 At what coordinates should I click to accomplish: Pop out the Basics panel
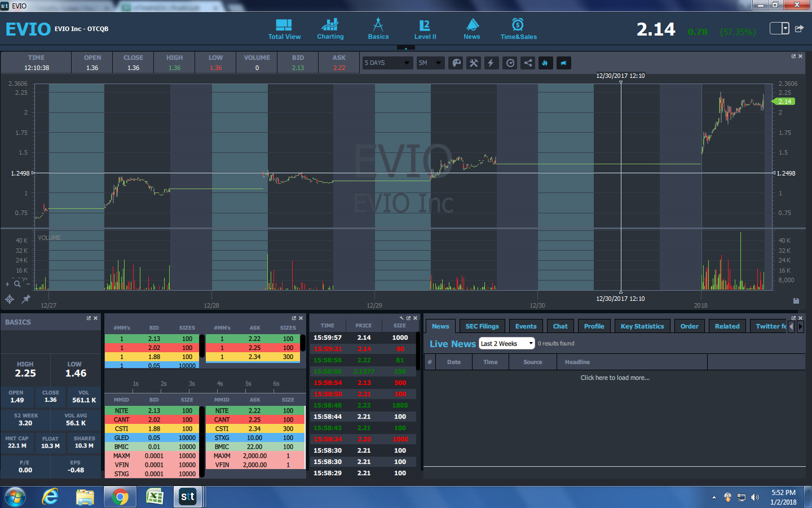click(89, 318)
